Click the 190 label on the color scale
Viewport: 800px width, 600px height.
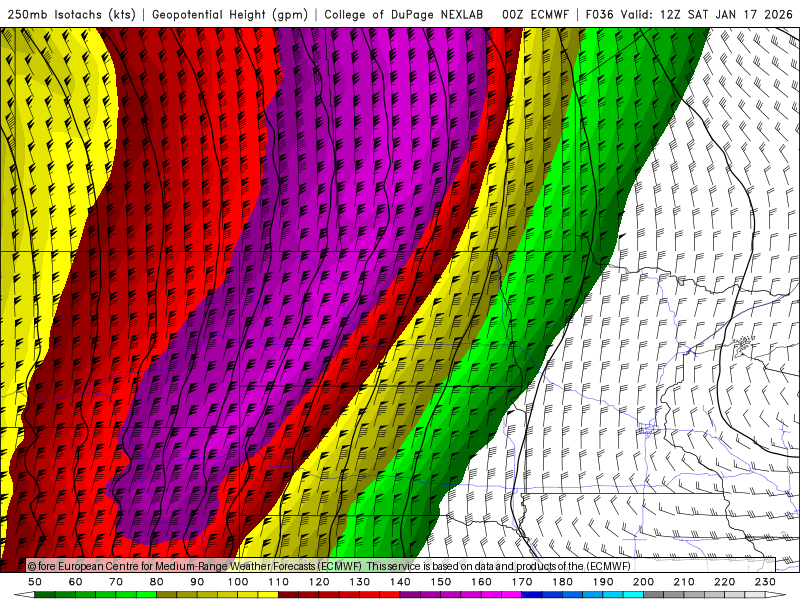pyautogui.click(x=603, y=582)
